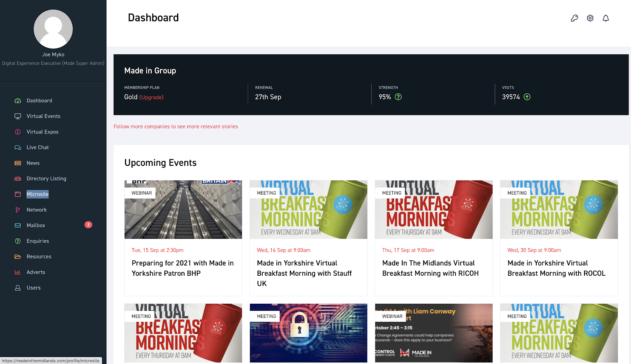The height and width of the screenshot is (364, 631).
Task: Click the Dashboard gauge icon in sidebar
Action: (18, 101)
